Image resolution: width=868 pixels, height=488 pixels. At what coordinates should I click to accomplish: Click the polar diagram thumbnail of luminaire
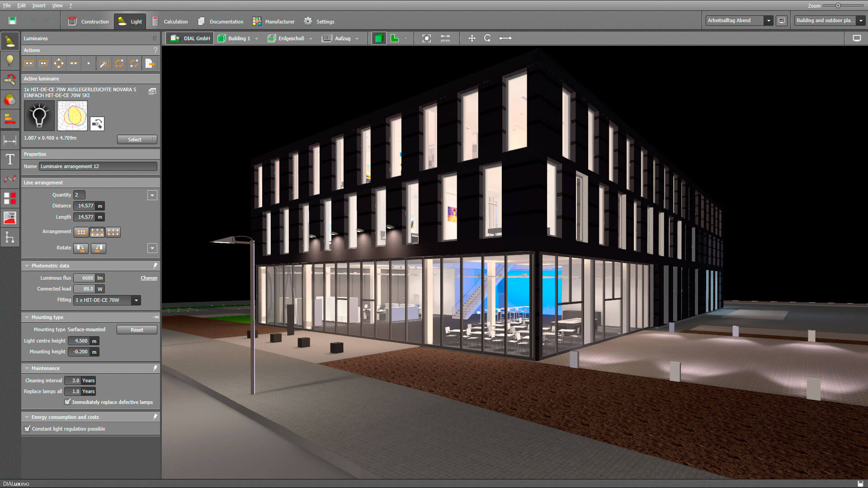[x=72, y=116]
